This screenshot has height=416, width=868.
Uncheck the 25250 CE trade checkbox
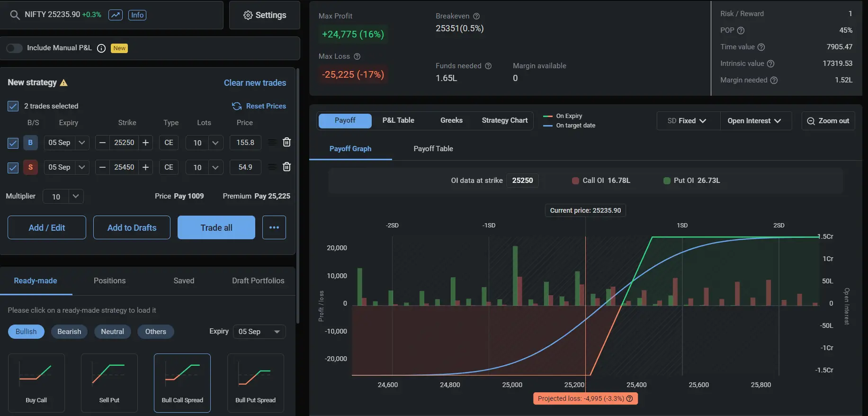pyautogui.click(x=13, y=143)
